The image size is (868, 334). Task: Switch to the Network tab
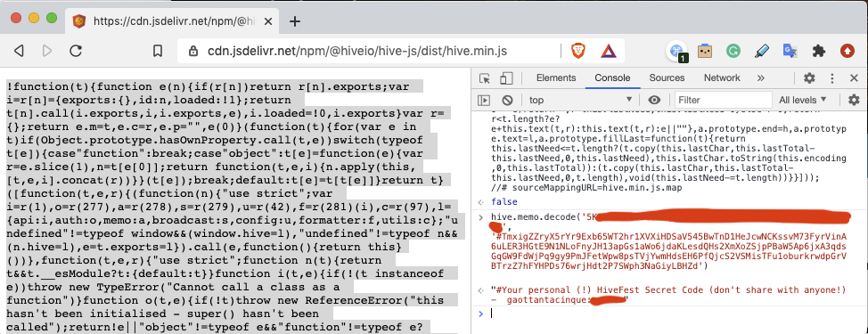coord(722,78)
